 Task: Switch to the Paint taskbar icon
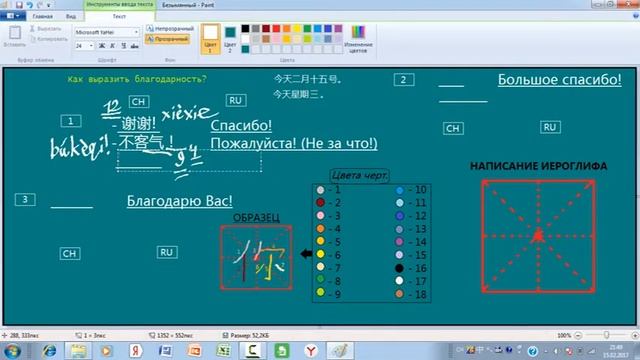(x=340, y=351)
